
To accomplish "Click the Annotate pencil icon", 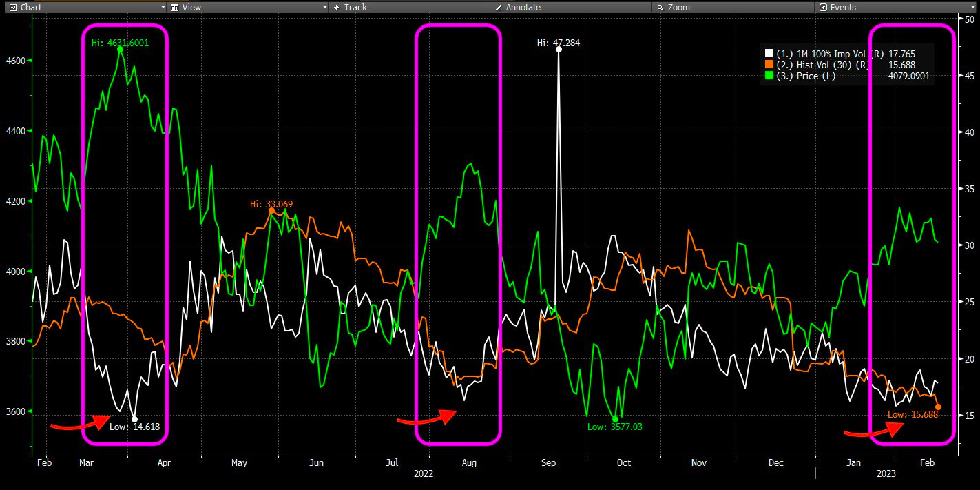I will 498,7.
